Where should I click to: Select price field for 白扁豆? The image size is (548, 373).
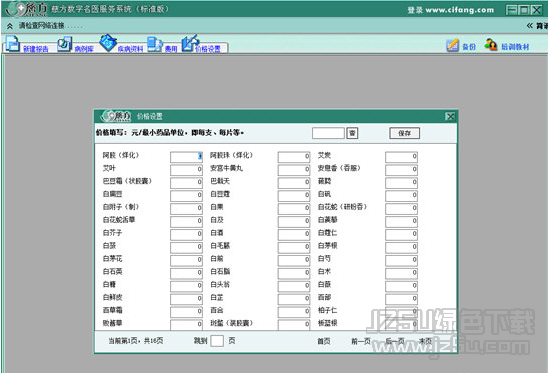coord(186,195)
